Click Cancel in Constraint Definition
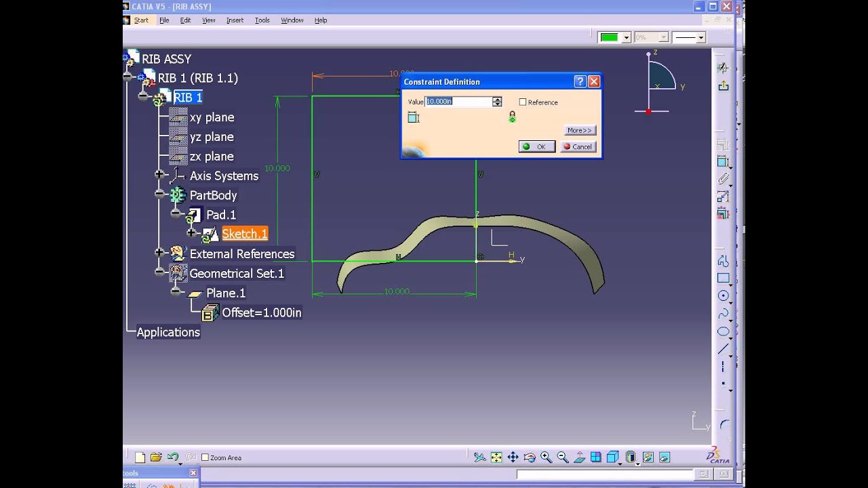 pyautogui.click(x=578, y=146)
